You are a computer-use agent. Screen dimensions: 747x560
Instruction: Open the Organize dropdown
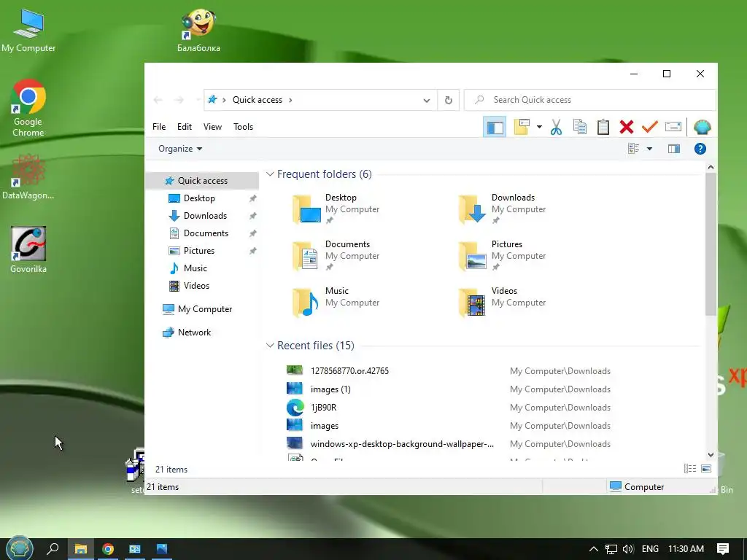coord(180,149)
